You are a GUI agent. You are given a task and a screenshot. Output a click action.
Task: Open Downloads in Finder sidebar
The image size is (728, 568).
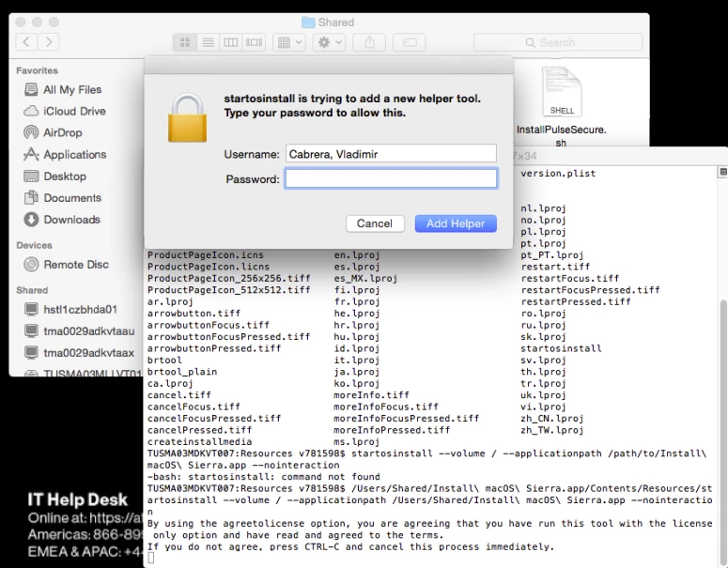pos(71,220)
